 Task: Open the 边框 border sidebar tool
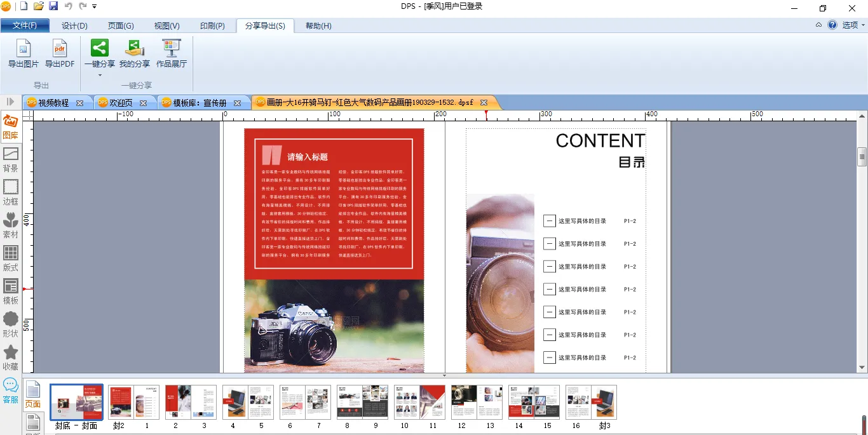pos(11,192)
